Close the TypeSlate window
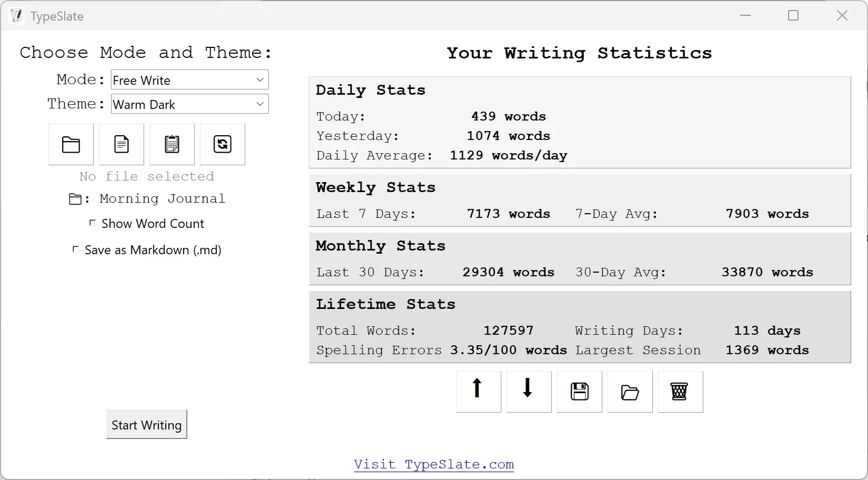868x480 pixels. (x=842, y=16)
